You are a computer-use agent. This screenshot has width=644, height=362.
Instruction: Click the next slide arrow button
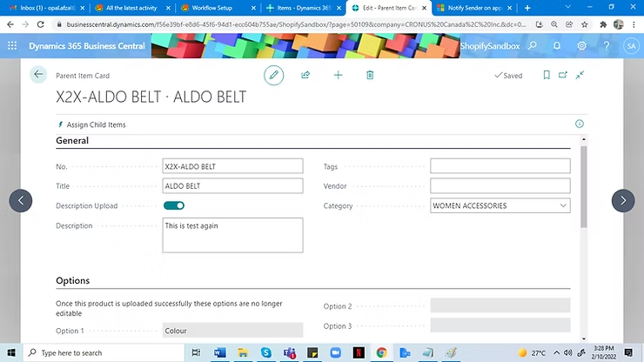[x=623, y=200]
